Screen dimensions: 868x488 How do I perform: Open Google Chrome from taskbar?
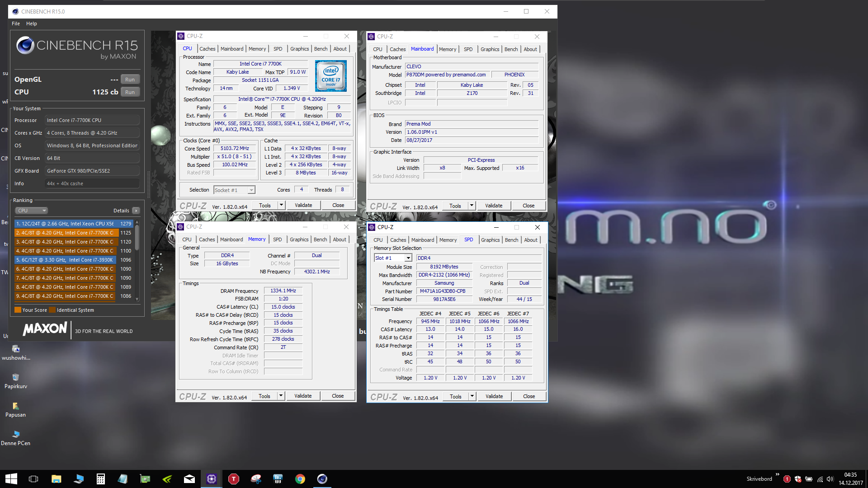(300, 479)
